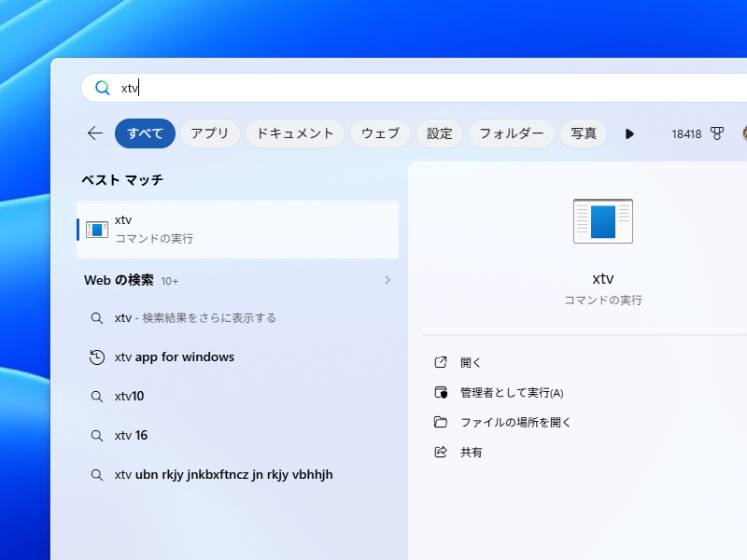Click the xtv title in preview pane
Image resolution: width=747 pixels, height=560 pixels.
(x=602, y=278)
